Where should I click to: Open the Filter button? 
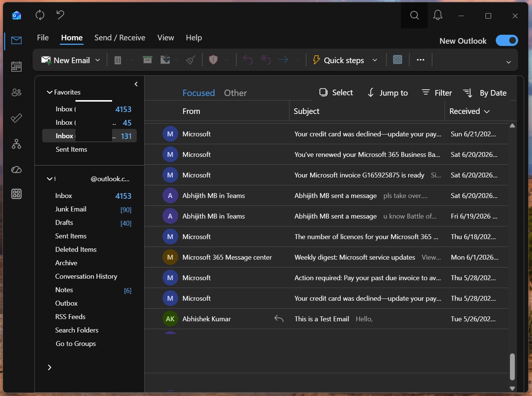pyautogui.click(x=437, y=93)
